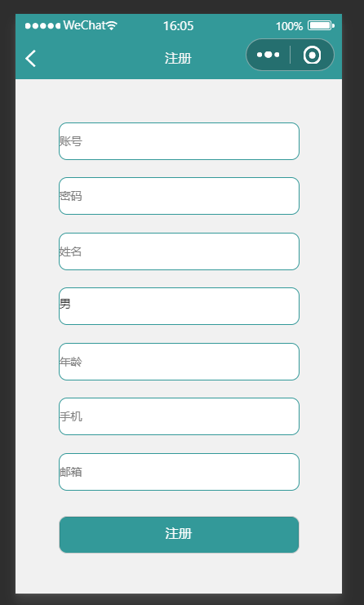
Task: Focus the 年龄 age input field
Action: pyautogui.click(x=179, y=362)
